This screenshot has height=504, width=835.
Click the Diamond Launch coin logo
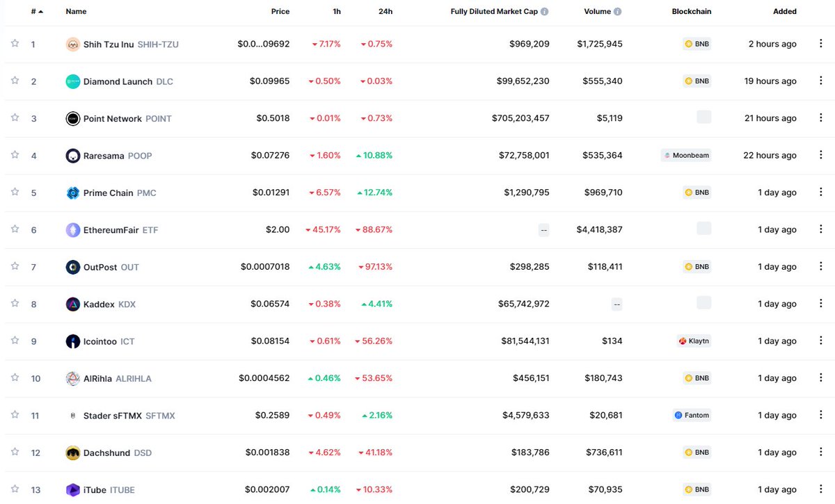73,81
